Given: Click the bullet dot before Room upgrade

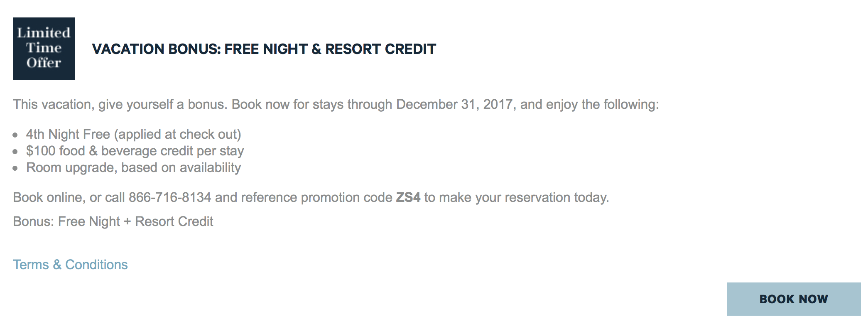Looking at the screenshot, I should (x=15, y=168).
